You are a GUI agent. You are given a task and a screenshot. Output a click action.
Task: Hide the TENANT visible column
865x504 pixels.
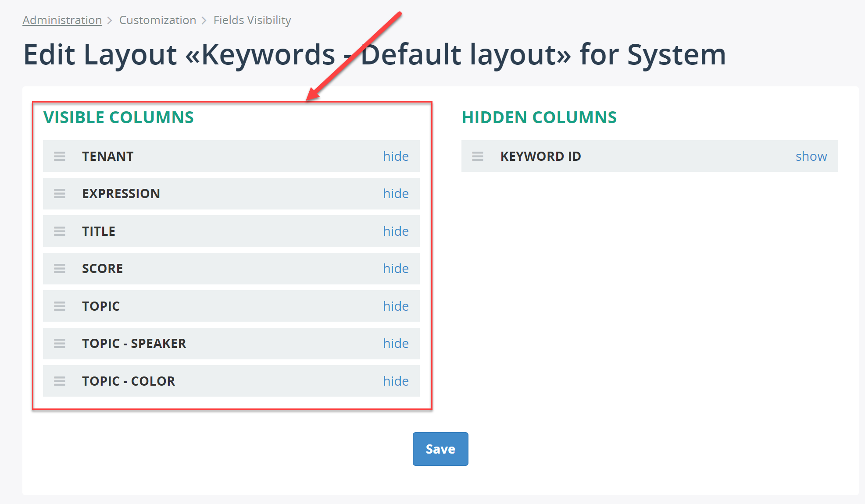tap(396, 156)
